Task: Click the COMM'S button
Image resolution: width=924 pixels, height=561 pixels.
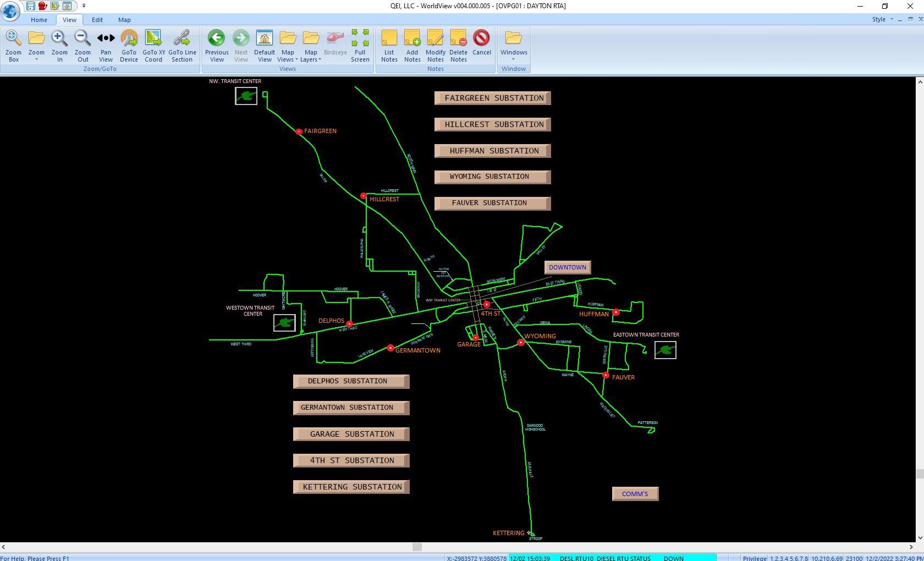Action: pos(635,494)
